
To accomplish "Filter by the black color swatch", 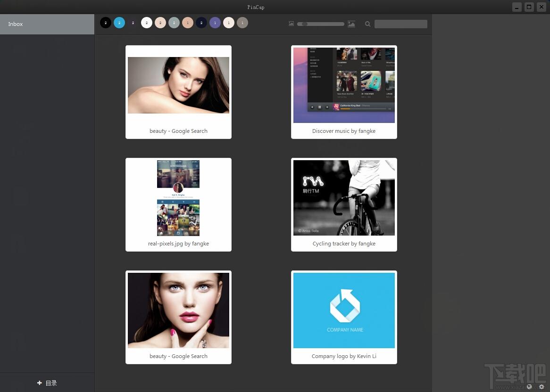I will 106,23.
